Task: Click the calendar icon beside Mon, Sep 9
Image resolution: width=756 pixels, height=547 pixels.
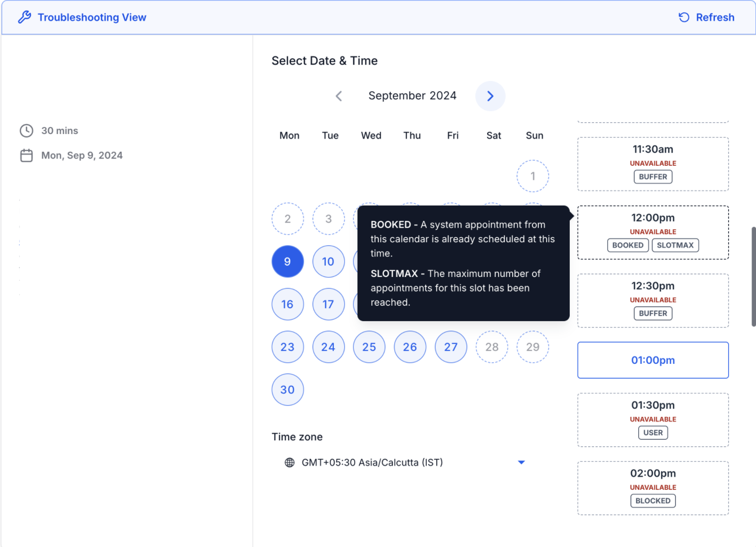Action: point(26,155)
